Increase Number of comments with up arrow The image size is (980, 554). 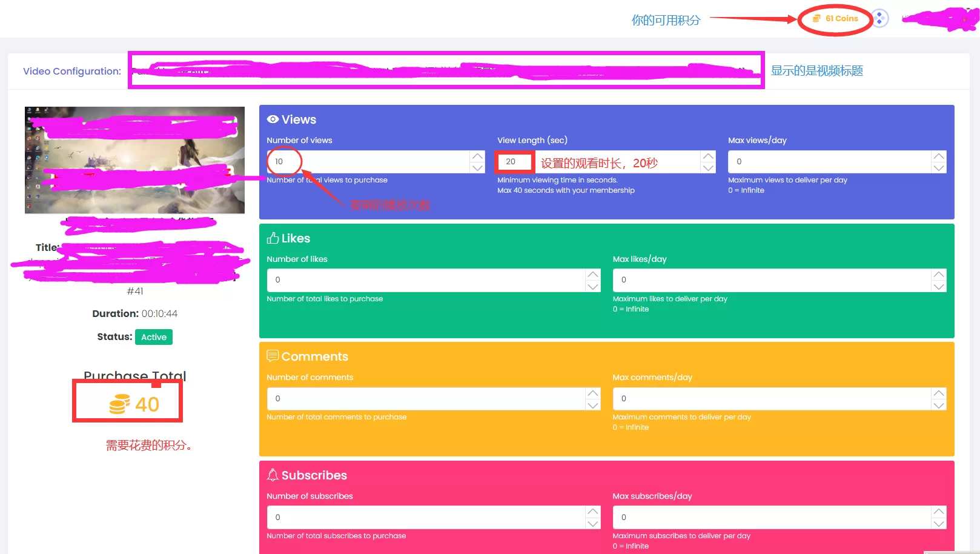[x=593, y=393]
